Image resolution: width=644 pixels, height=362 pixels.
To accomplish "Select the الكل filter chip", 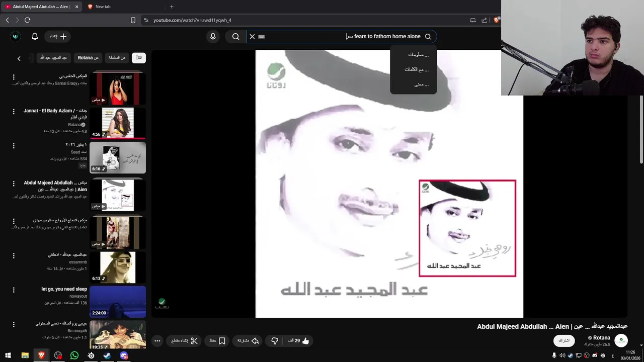I will [139, 57].
